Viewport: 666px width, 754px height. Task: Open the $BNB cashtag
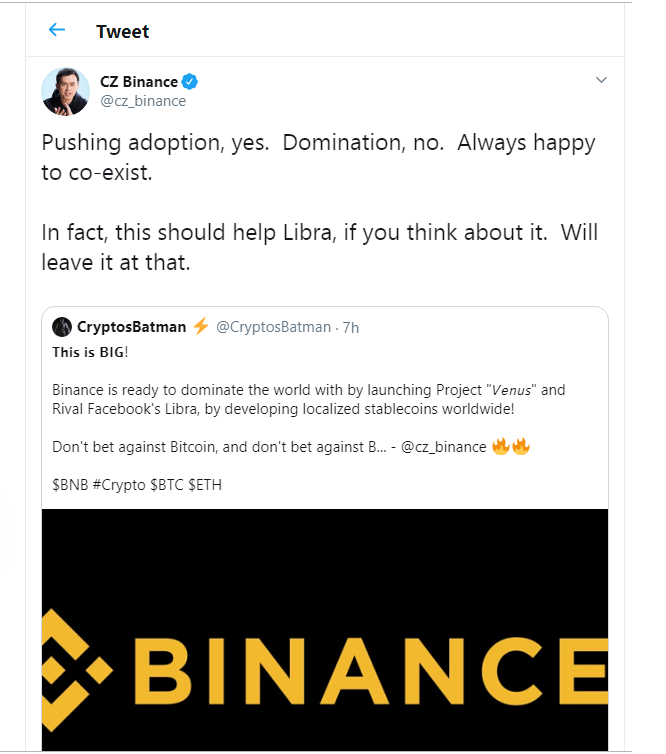70,485
